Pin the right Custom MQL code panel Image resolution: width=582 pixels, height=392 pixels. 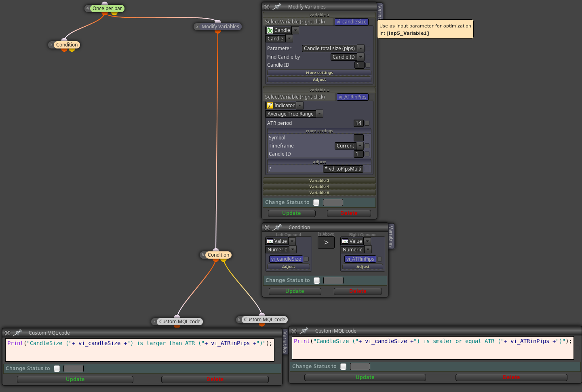coord(304,331)
